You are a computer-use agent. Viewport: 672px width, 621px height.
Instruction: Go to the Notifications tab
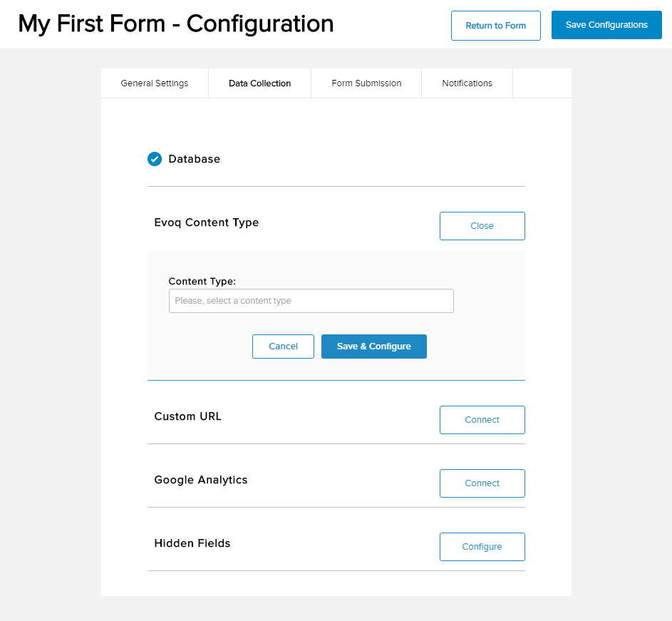pos(467,83)
